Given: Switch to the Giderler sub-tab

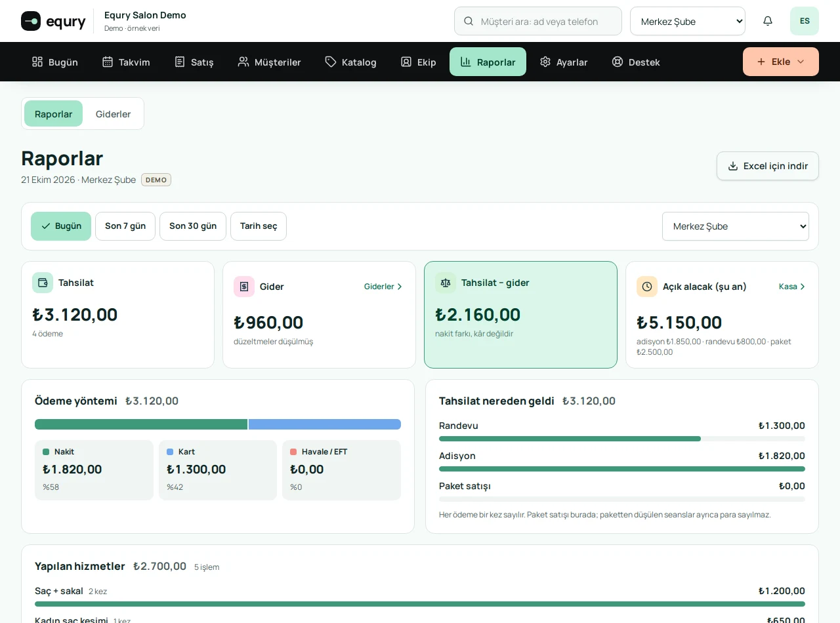Looking at the screenshot, I should [x=114, y=113].
